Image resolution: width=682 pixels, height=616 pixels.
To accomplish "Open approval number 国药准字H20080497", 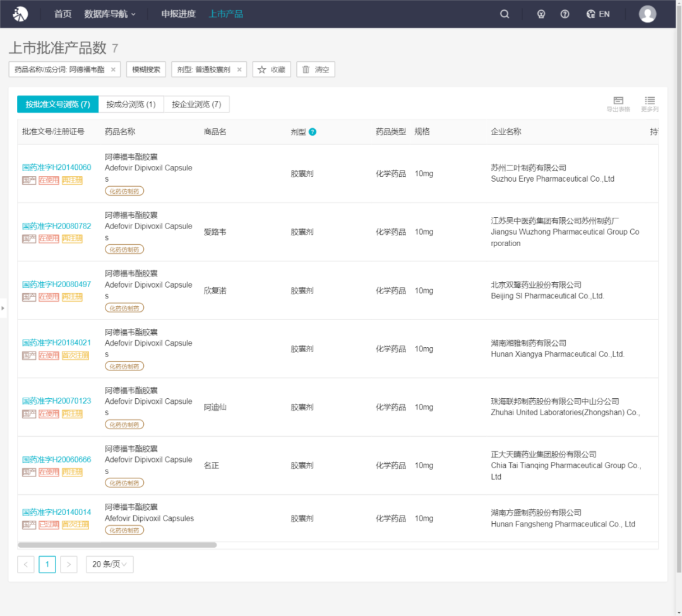I will click(57, 284).
